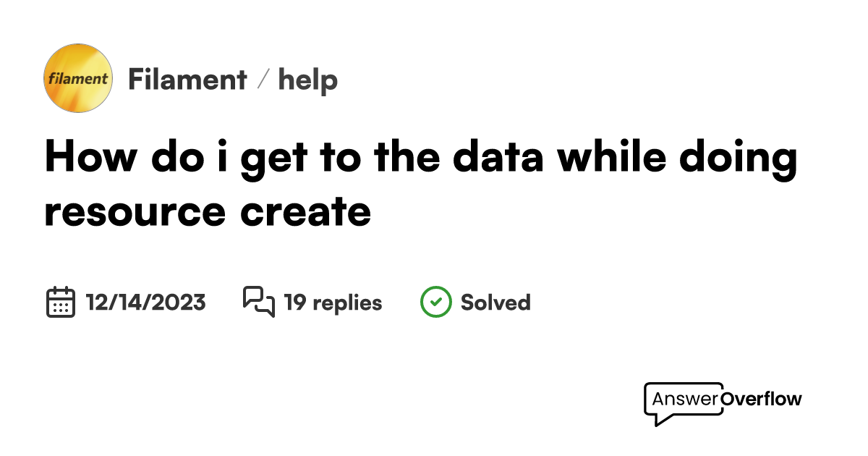The image size is (868, 456).
Task: Select the word 'filament' inside the orange avatar
Action: 78,79
